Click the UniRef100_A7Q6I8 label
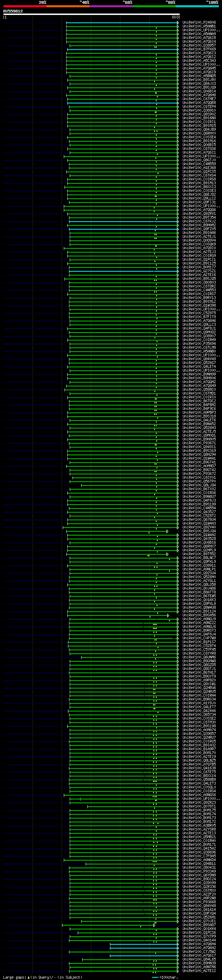 [x=199, y=38]
